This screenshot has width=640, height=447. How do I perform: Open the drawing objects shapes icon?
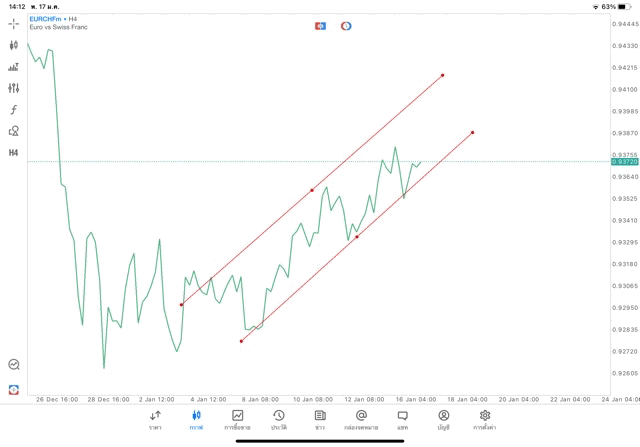click(x=14, y=131)
